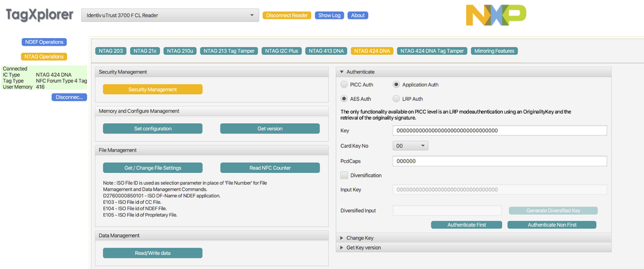Open the About dialog
Screen dimensions: 644x269
pos(358,15)
